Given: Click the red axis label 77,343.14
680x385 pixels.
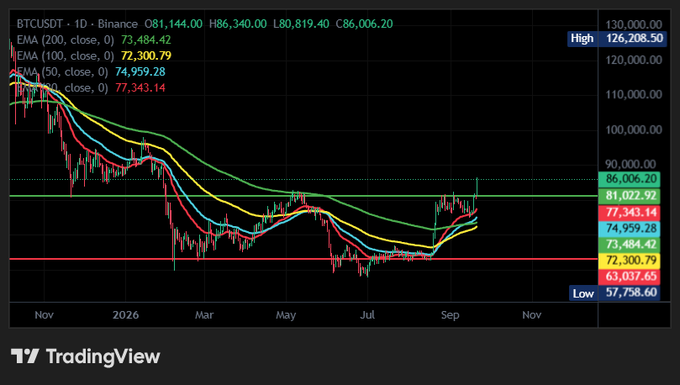Looking at the screenshot, I should coord(629,212).
